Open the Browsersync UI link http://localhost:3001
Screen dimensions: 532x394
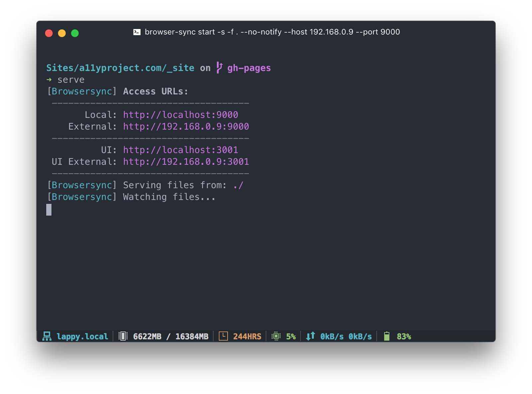click(180, 150)
